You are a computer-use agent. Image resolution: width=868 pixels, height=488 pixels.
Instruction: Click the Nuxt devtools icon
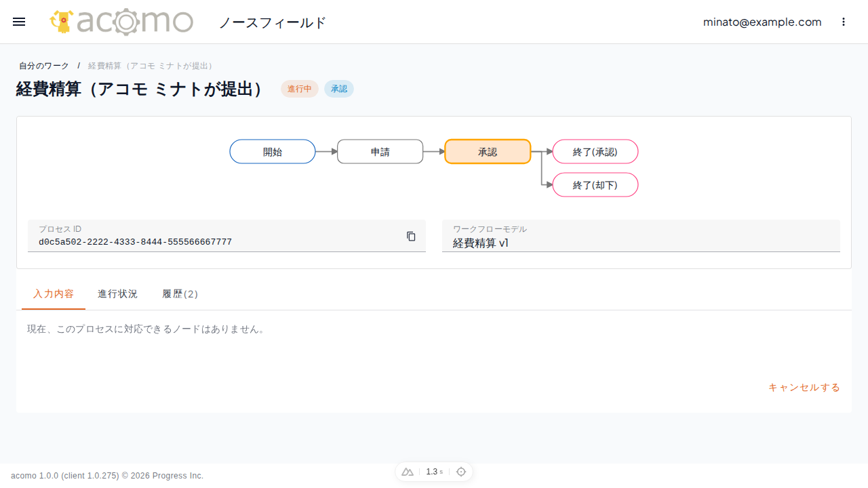click(408, 472)
